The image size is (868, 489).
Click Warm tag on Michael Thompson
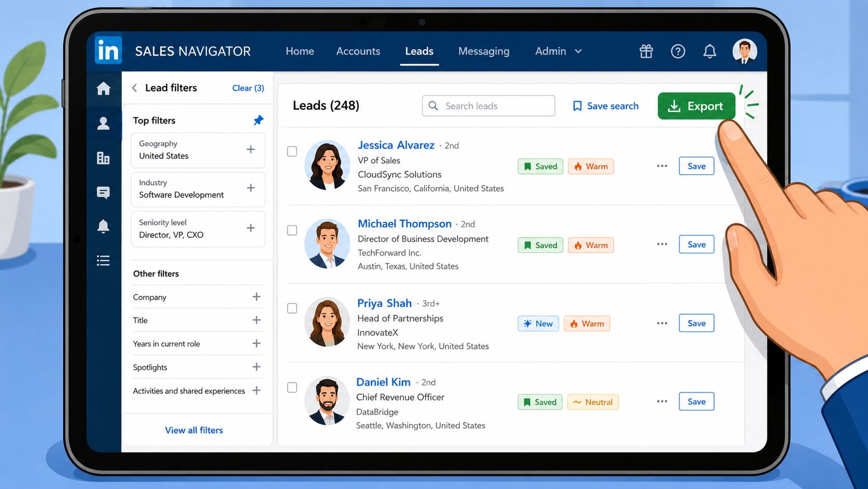[591, 245]
